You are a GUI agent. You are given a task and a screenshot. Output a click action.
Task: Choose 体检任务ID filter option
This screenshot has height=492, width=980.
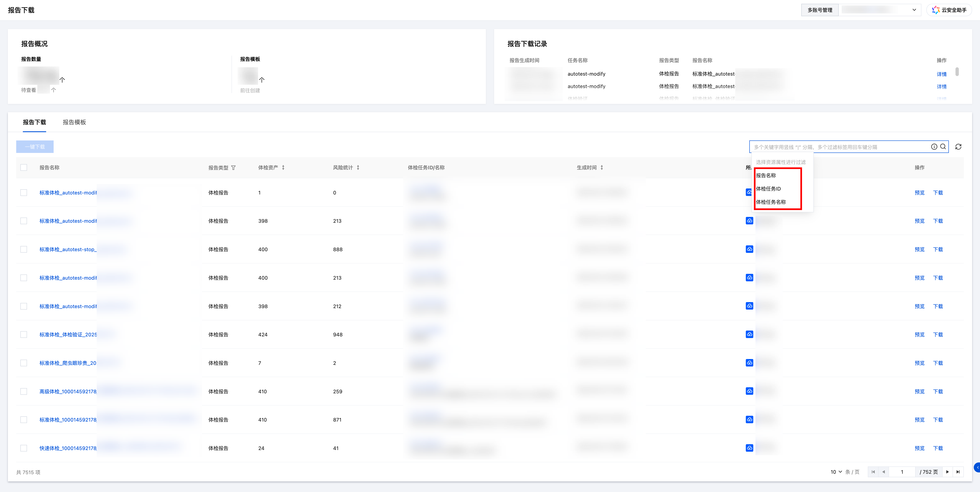tap(768, 189)
